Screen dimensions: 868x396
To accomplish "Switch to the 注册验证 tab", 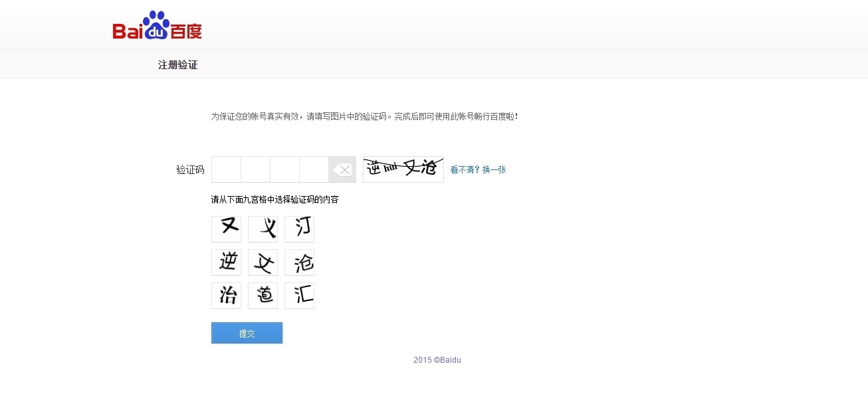I will tap(177, 64).
